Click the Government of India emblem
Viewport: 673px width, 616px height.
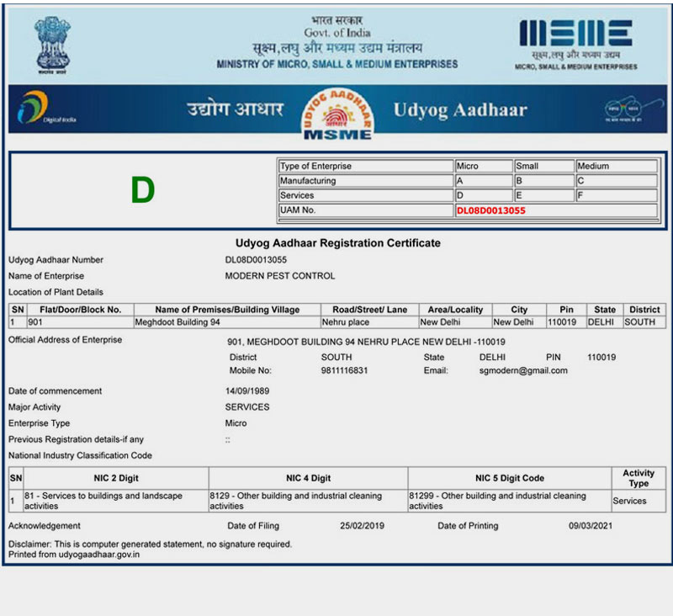pos(53,44)
